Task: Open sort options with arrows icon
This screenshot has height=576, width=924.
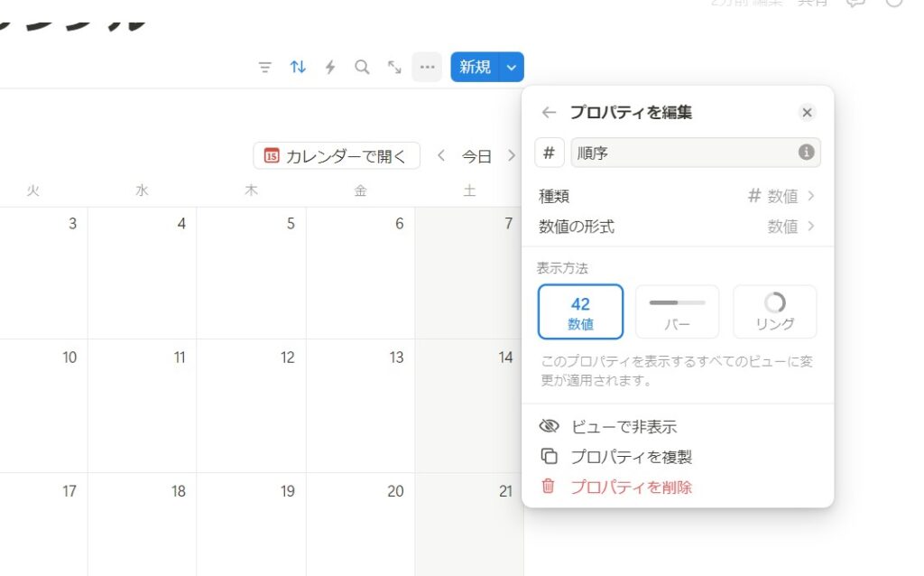Action: 298,68
